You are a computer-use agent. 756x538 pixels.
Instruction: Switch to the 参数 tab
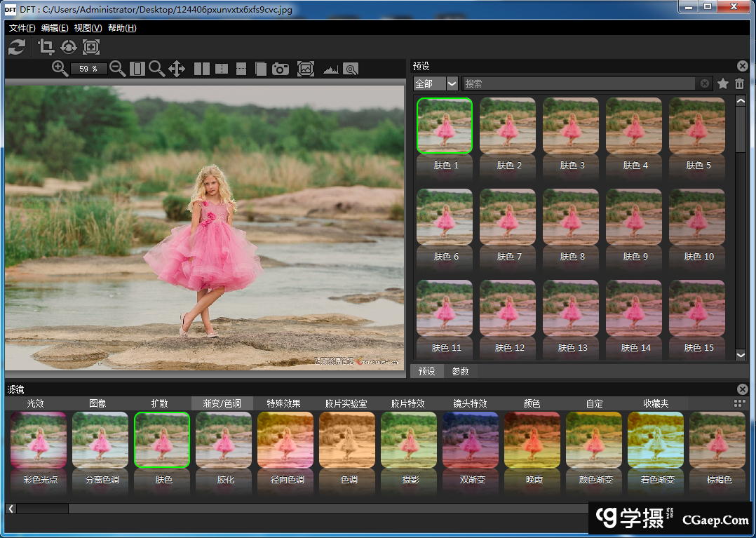pos(460,371)
